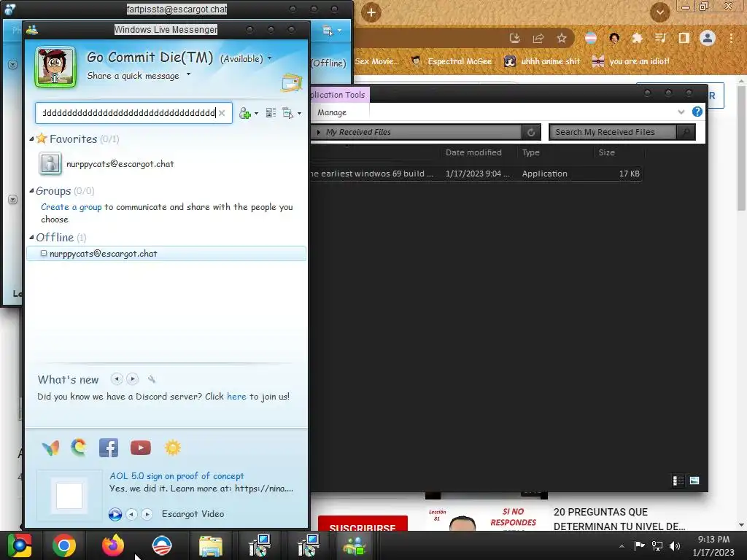Viewport: 747px width, 560px height.
Task: Click the mail inbox icon in Messenger
Action: coord(292,83)
